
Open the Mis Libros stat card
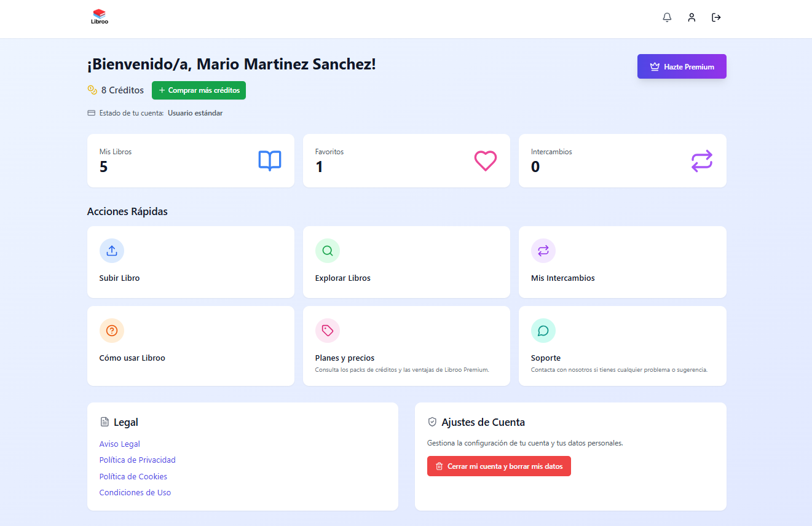point(191,161)
